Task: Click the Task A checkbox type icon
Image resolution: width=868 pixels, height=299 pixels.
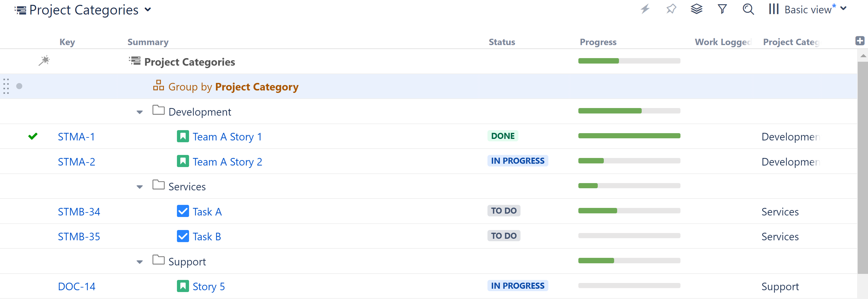Action: coord(183,211)
